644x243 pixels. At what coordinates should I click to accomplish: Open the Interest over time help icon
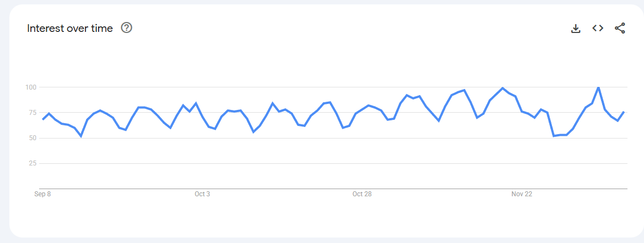pyautogui.click(x=127, y=28)
